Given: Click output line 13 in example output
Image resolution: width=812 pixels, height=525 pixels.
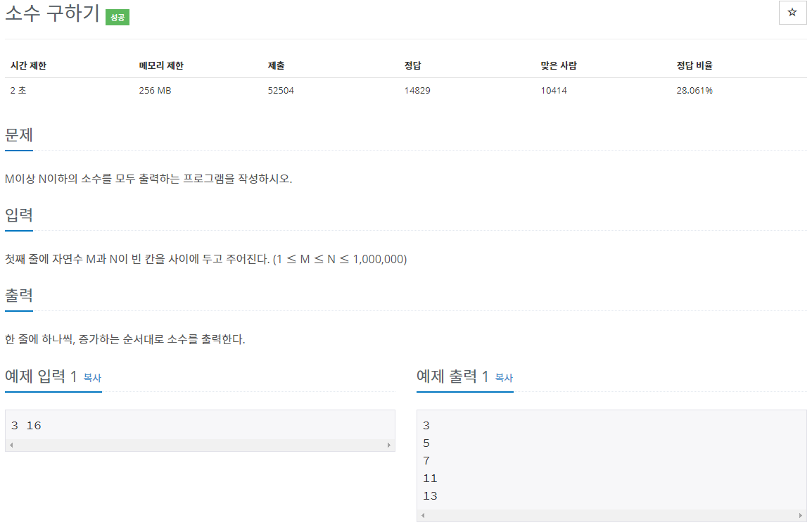Looking at the screenshot, I should point(430,496).
